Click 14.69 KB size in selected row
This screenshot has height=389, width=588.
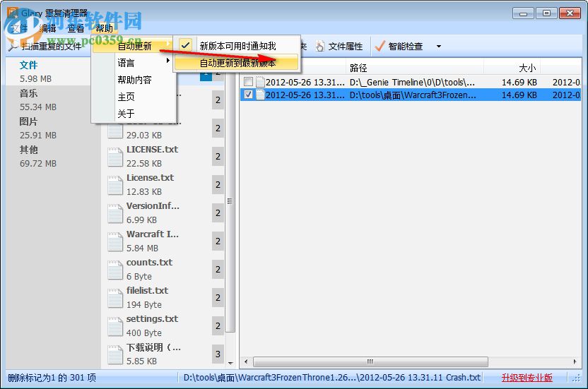click(x=519, y=95)
